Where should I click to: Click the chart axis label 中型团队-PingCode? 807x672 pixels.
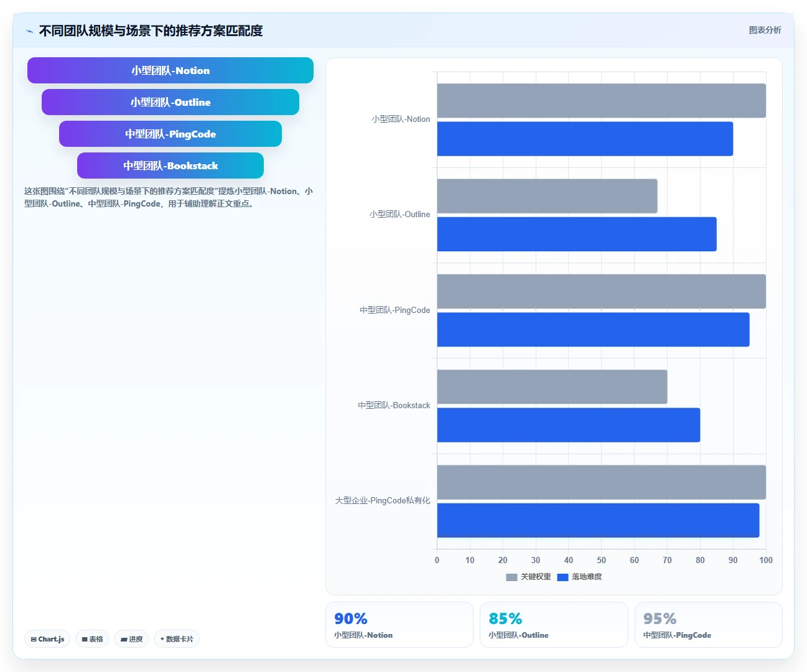(x=394, y=310)
